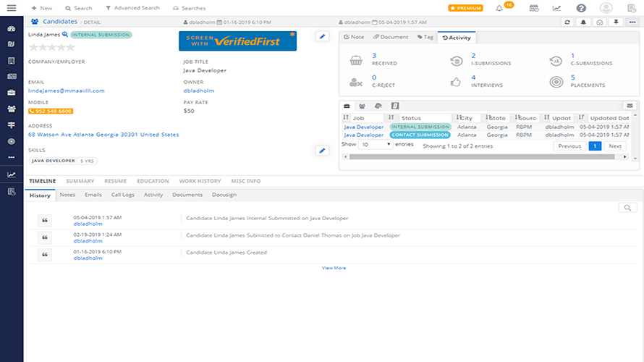Click page 1 pagination button

tap(595, 146)
